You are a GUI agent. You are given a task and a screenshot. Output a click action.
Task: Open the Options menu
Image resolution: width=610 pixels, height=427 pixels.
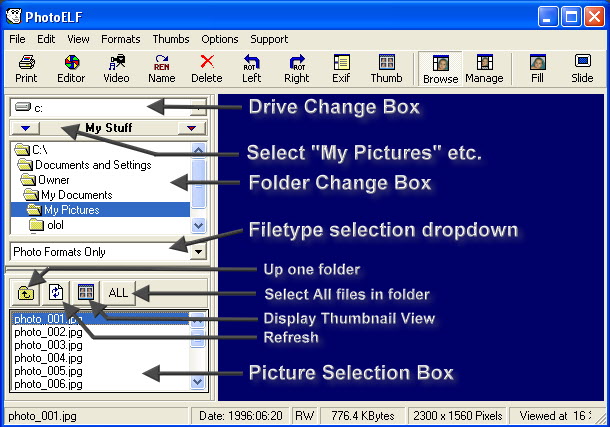pos(220,39)
